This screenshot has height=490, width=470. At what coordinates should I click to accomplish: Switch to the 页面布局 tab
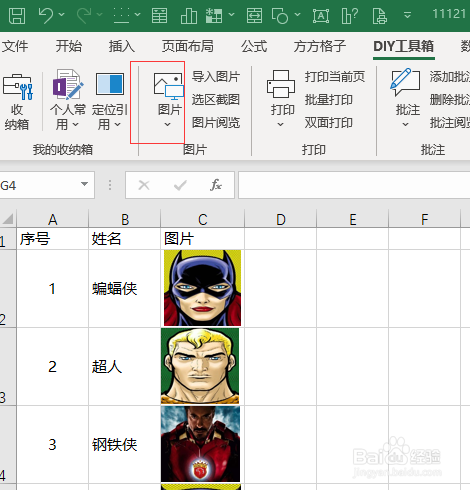pos(188,46)
